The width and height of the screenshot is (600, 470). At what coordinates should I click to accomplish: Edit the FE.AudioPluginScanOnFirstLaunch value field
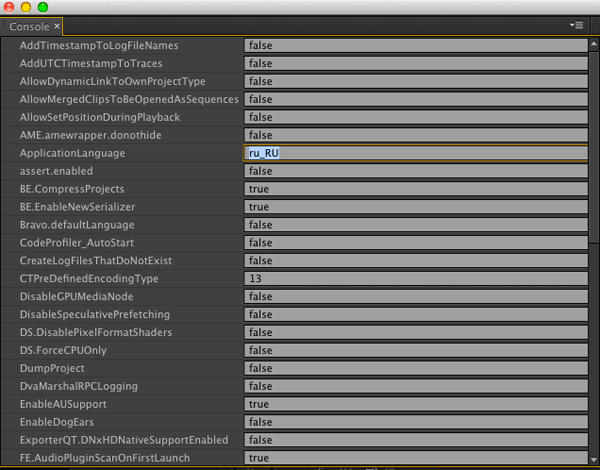(416, 458)
